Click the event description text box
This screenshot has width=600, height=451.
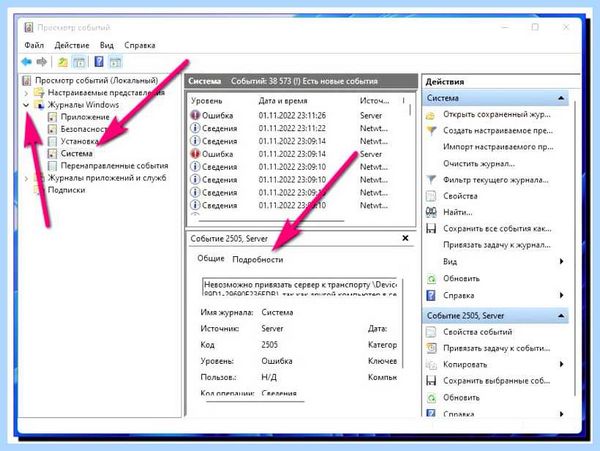tap(300, 287)
